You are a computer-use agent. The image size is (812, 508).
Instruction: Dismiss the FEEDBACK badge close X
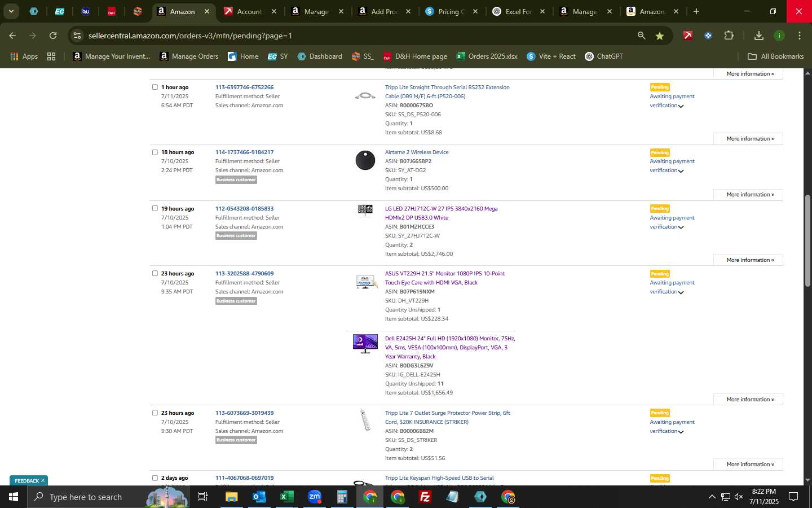[x=42, y=480]
